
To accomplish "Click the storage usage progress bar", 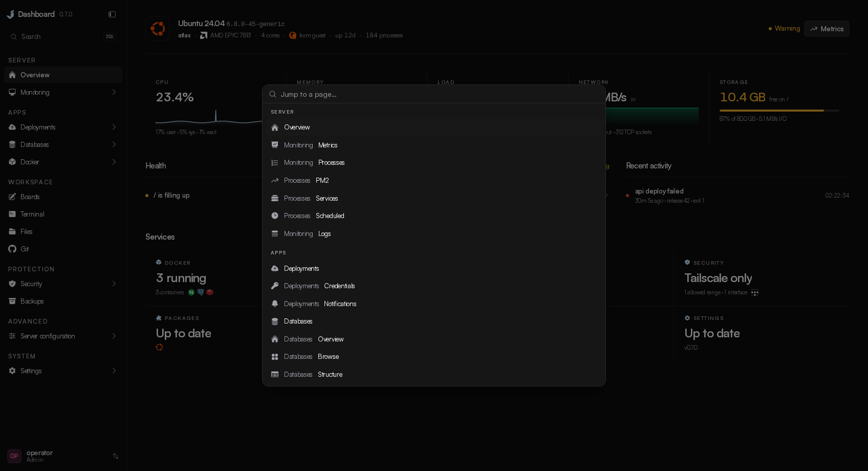I will click(x=779, y=111).
